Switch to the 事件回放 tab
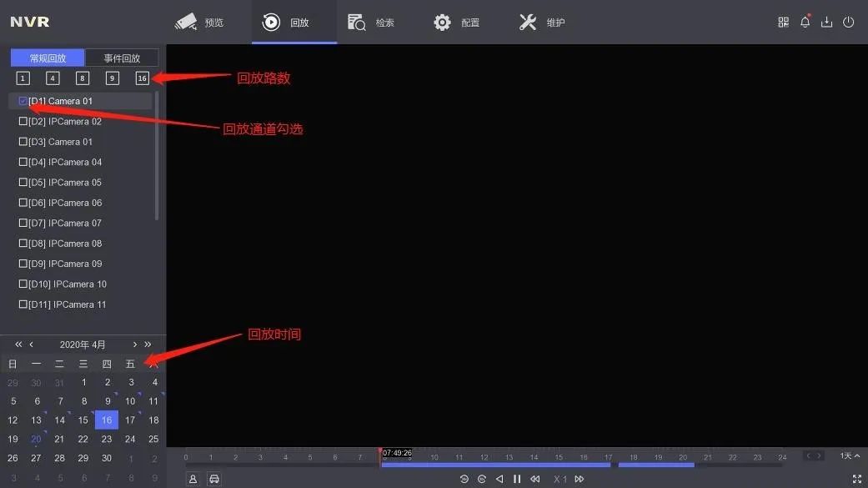The image size is (868, 488). pyautogui.click(x=122, y=58)
